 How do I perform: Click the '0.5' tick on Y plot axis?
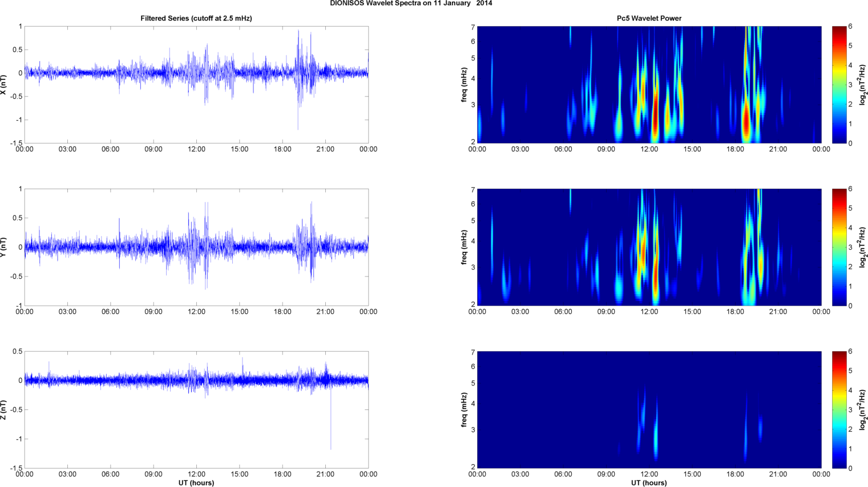tap(17, 218)
